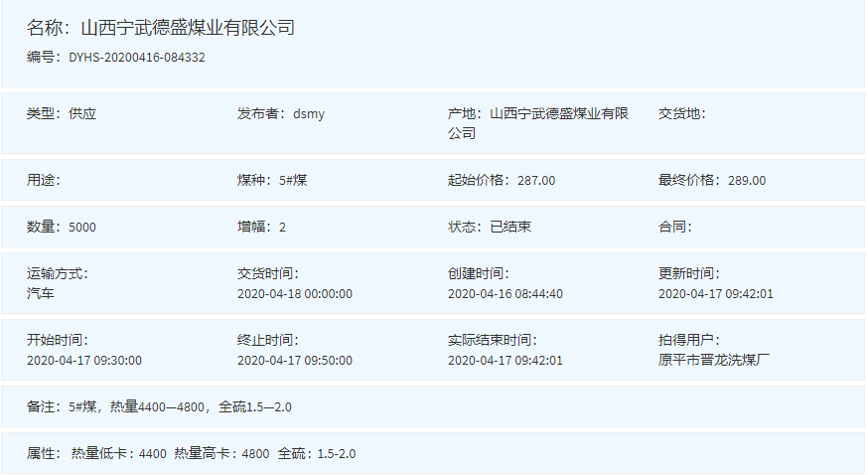Click the creation time 2020-04-16 08:44:40

(x=506, y=294)
